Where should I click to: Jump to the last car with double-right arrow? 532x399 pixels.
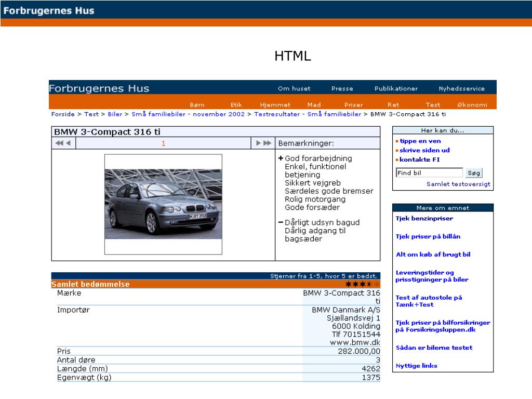268,143
